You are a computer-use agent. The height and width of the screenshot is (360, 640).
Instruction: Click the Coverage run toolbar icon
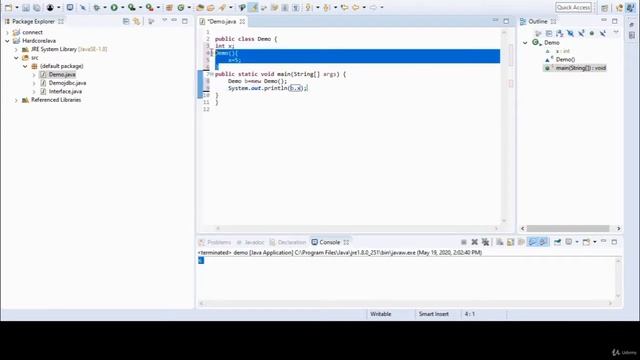132,7
